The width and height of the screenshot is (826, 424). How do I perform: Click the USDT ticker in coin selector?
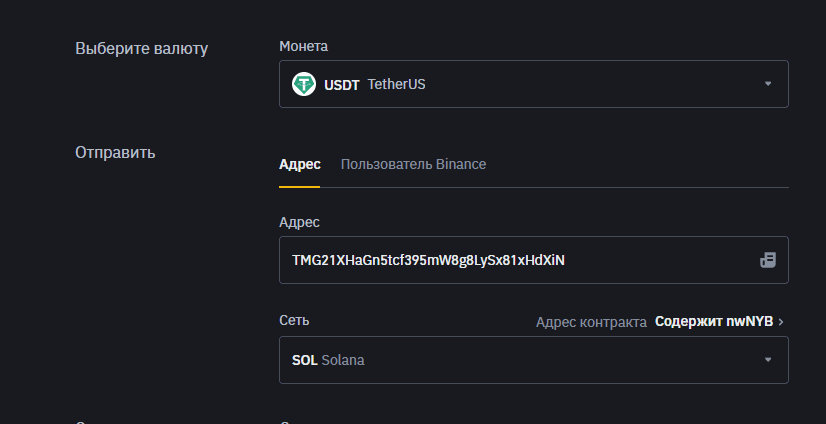[x=342, y=85]
